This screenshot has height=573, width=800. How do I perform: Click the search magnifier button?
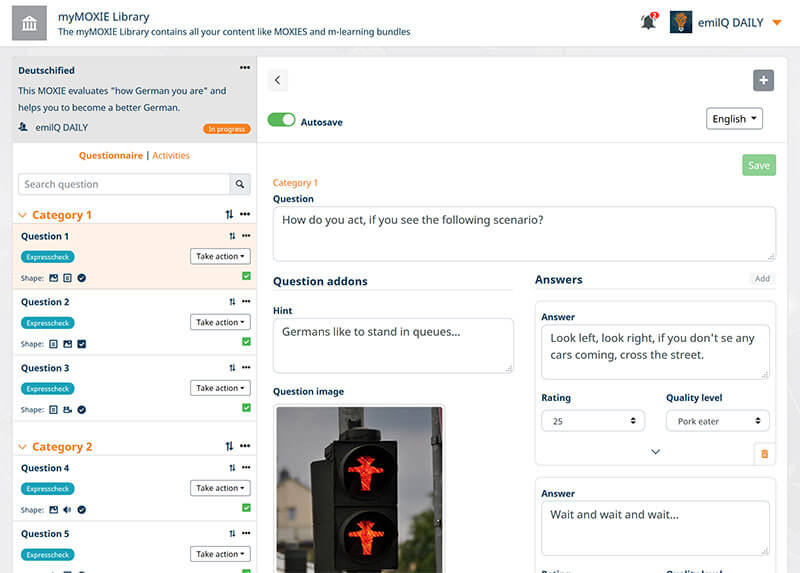click(240, 184)
